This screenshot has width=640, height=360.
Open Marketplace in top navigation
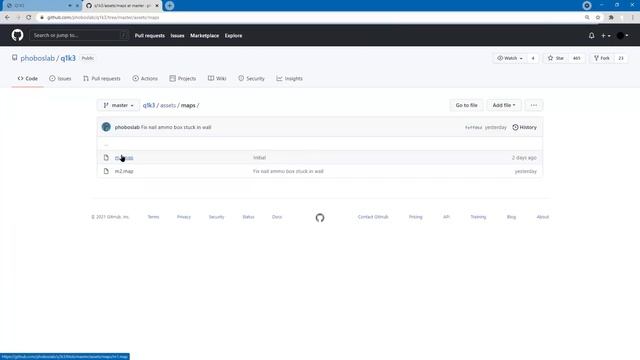pos(204,36)
